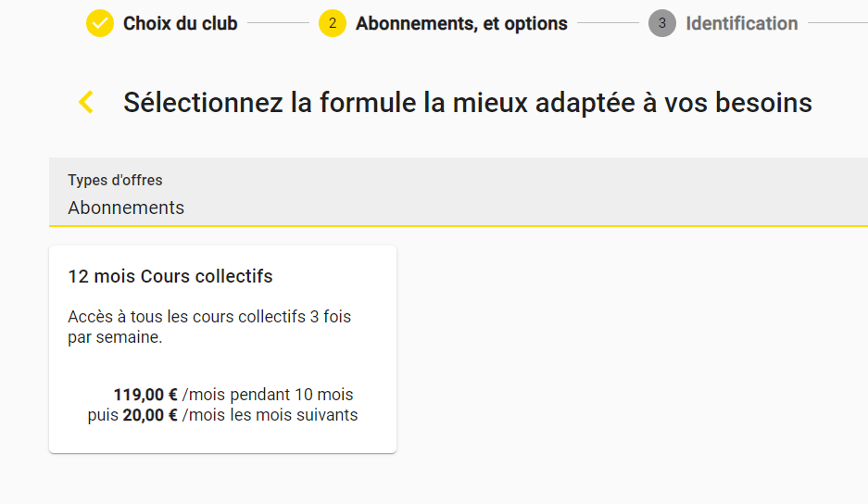Click the yellow back chevron arrow

tap(86, 103)
